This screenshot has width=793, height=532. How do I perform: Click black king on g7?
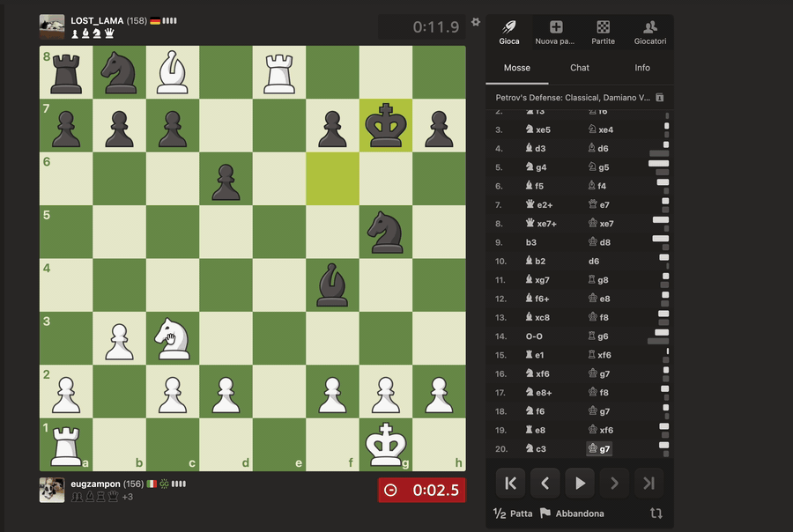[x=386, y=125]
